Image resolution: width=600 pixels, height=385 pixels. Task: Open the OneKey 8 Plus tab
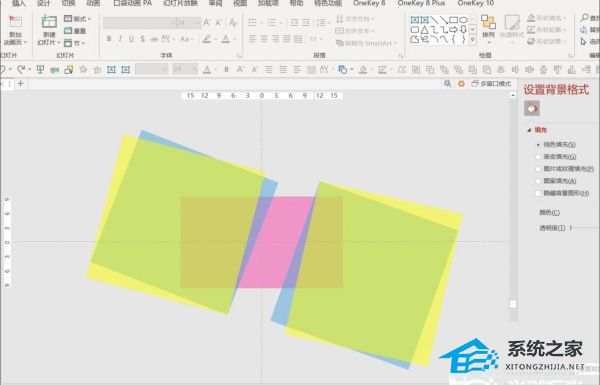[x=421, y=3]
